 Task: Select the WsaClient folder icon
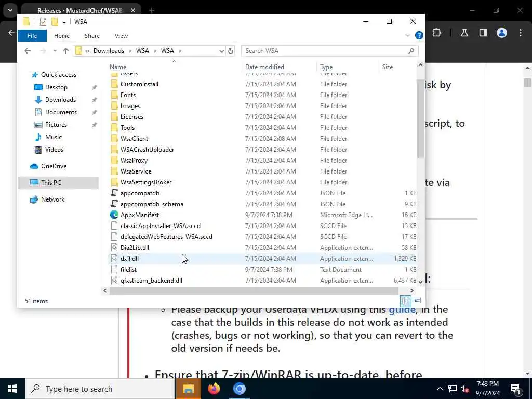(x=114, y=138)
